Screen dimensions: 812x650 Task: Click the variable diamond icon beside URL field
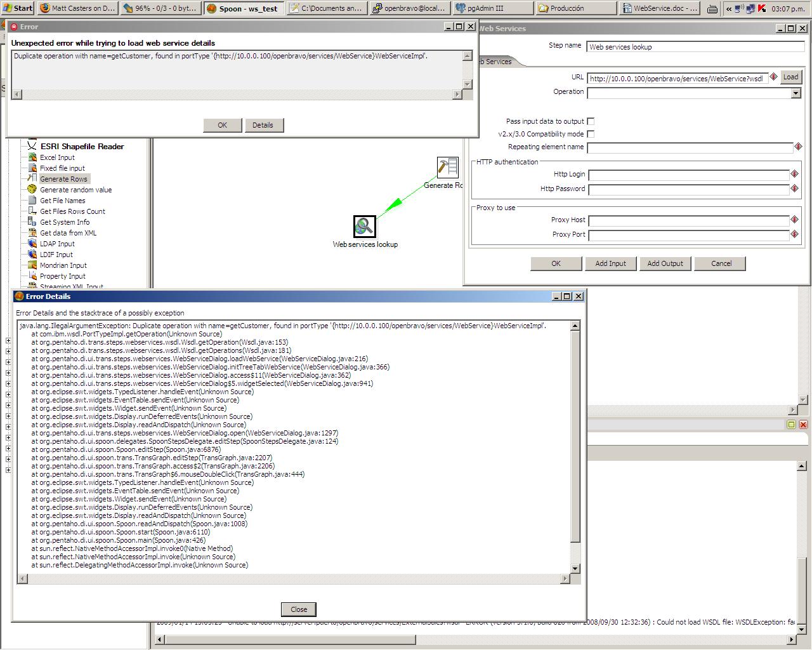pyautogui.click(x=773, y=77)
